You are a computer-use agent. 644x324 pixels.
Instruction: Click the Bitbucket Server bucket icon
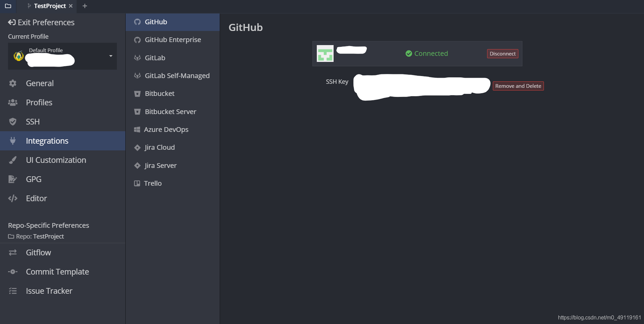(137, 112)
